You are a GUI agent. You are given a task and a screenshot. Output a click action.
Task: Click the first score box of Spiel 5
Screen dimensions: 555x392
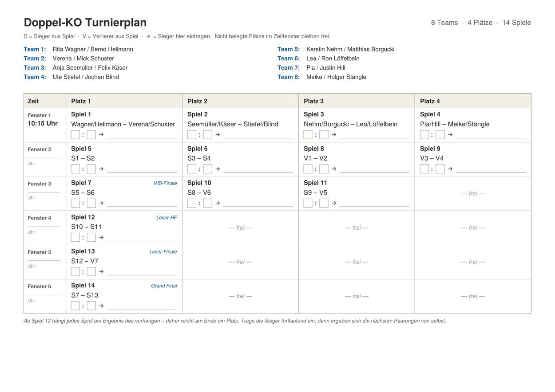pyautogui.click(x=75, y=169)
